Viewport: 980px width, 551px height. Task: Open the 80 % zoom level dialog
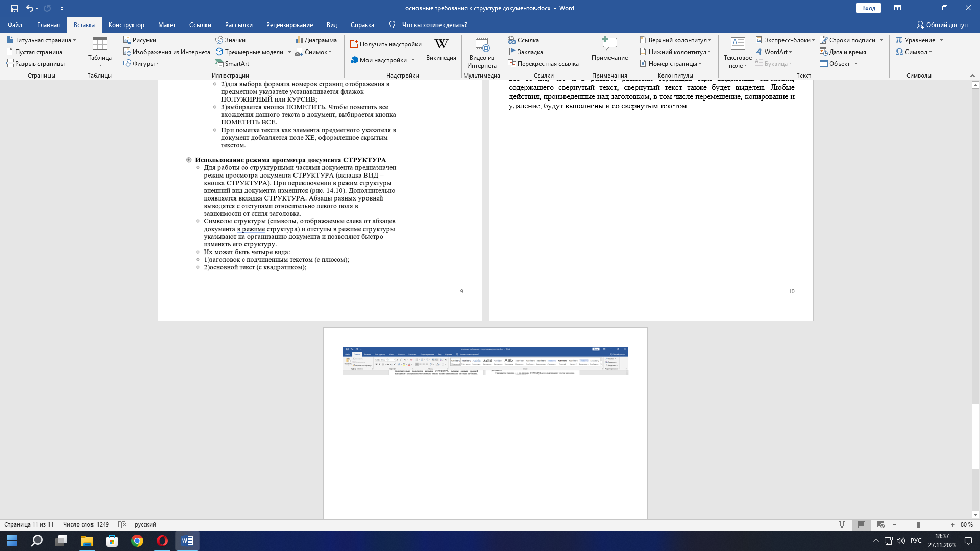pyautogui.click(x=966, y=524)
